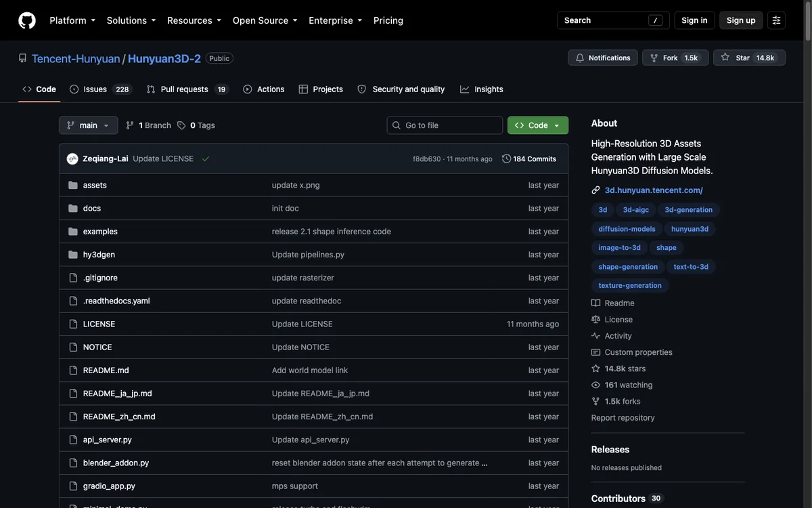
Task: Open the green Code dropdown button
Action: coord(538,125)
